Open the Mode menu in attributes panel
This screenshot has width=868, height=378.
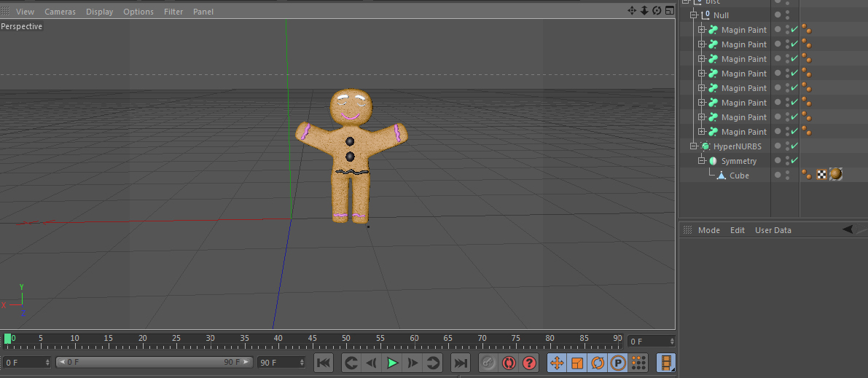708,230
